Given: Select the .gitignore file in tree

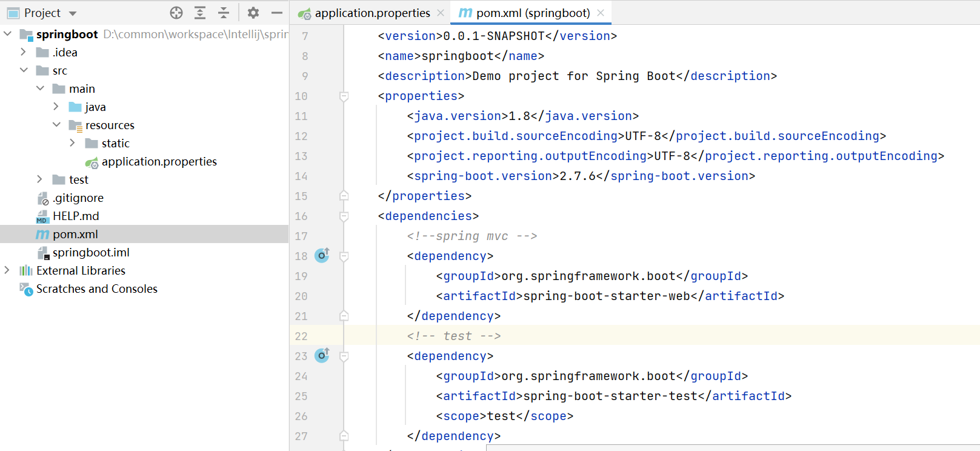Looking at the screenshot, I should click(x=78, y=198).
